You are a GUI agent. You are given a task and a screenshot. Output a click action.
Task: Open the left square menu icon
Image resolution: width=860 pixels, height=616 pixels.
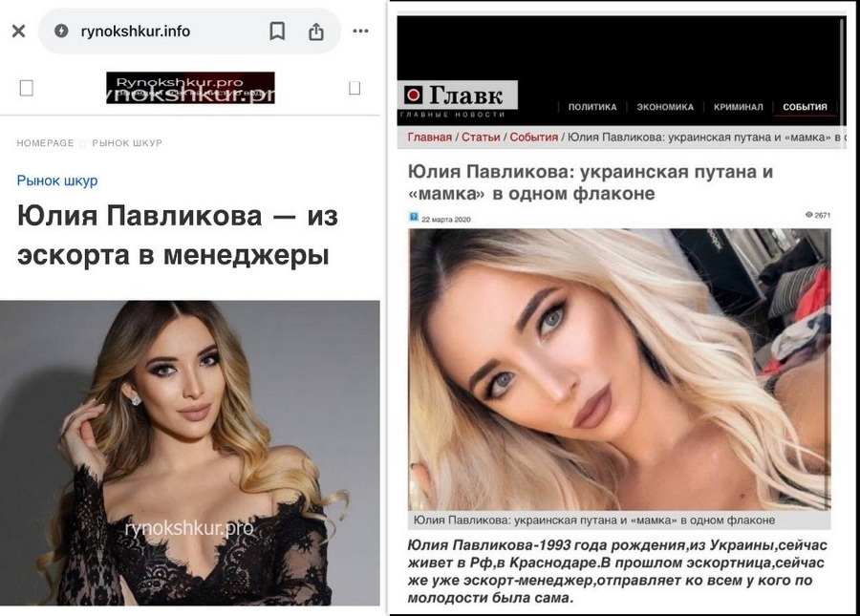pyautogui.click(x=27, y=88)
